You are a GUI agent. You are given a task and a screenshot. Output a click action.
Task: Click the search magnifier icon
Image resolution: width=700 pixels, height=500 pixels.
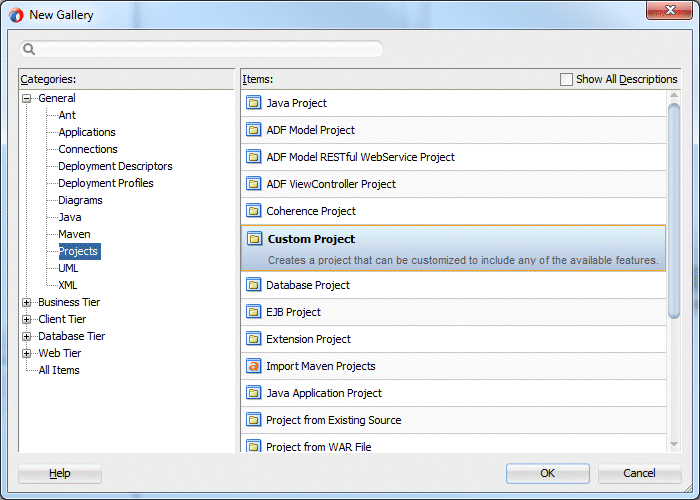[29, 49]
